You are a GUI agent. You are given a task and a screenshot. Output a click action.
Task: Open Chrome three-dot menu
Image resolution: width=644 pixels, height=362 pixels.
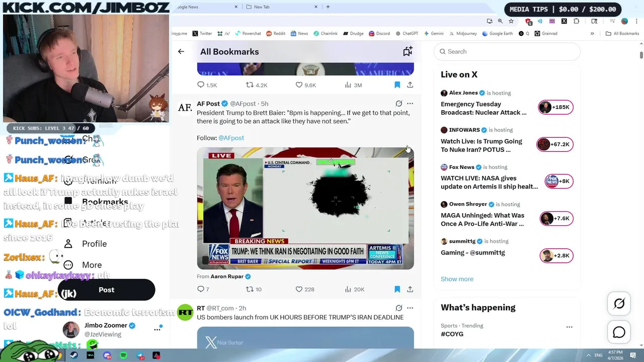pos(636,21)
